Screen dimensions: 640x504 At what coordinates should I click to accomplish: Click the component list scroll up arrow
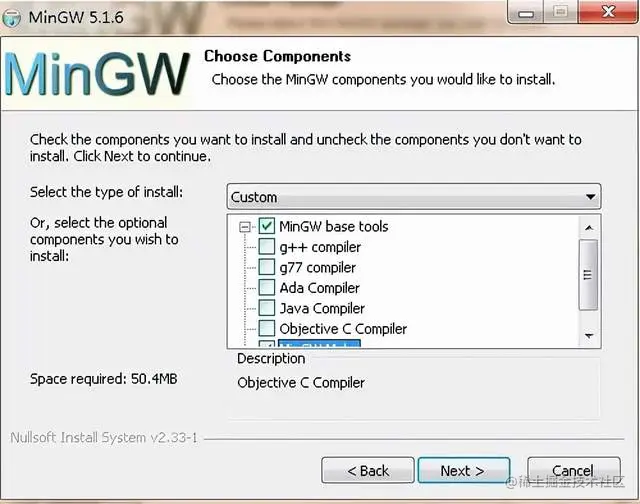click(x=589, y=228)
